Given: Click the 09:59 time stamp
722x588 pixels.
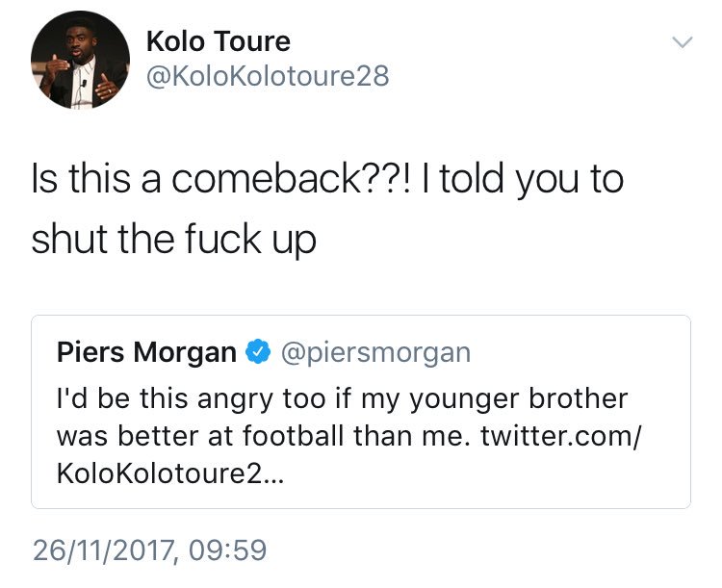Looking at the screenshot, I should (x=230, y=550).
